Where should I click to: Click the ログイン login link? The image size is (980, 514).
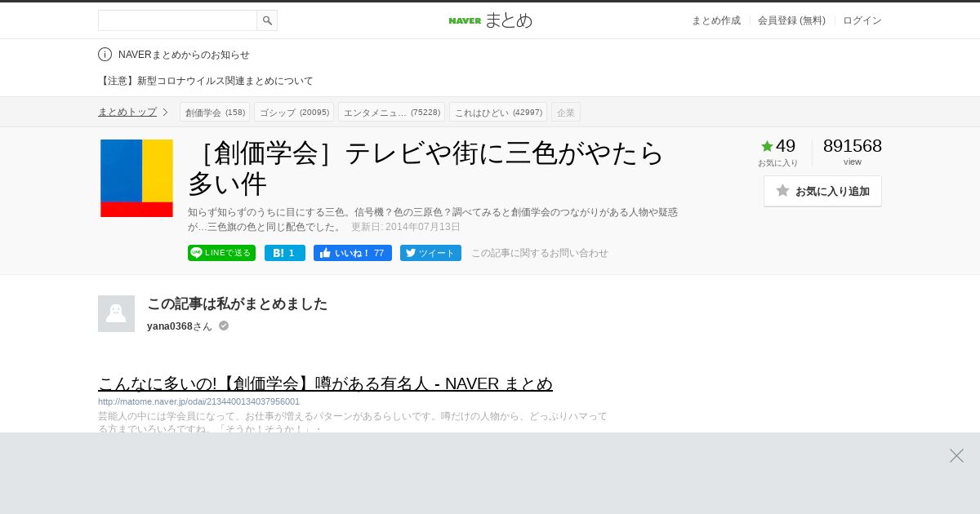tap(862, 20)
